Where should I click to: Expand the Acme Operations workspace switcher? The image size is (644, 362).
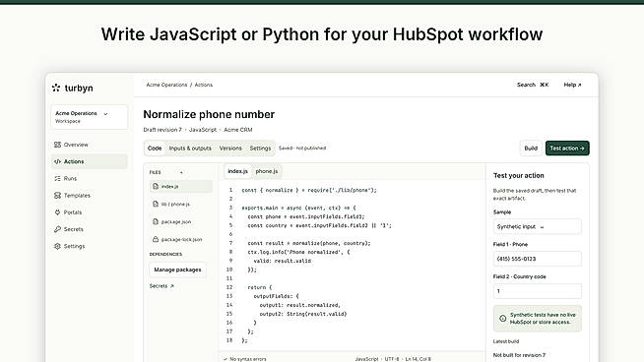point(90,117)
